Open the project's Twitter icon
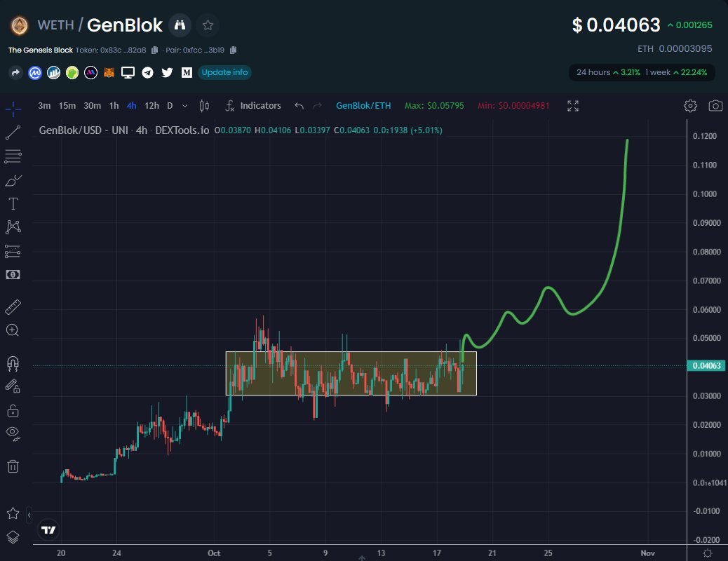 point(167,72)
